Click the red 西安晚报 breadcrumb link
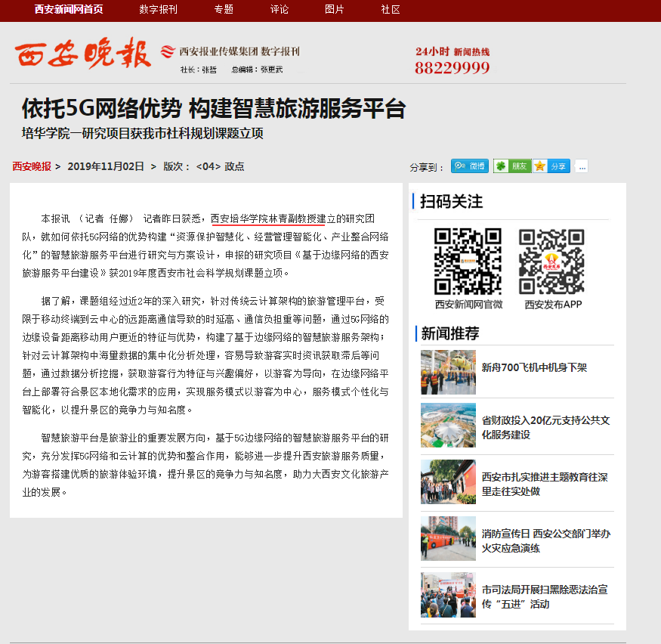 (x=32, y=166)
